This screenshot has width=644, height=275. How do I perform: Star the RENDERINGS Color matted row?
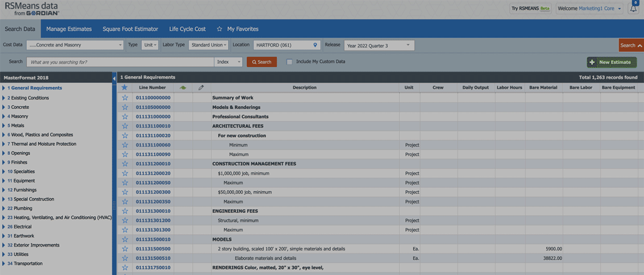(125, 268)
